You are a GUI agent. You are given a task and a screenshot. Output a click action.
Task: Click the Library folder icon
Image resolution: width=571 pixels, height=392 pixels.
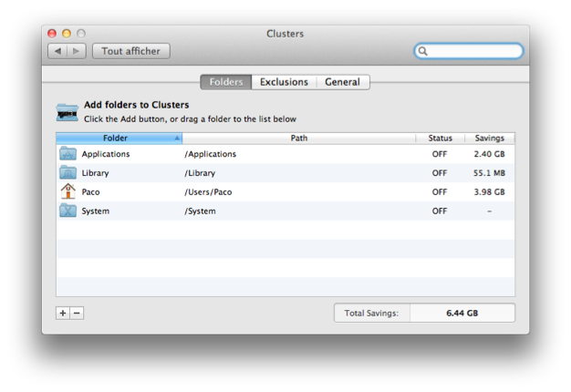67,173
